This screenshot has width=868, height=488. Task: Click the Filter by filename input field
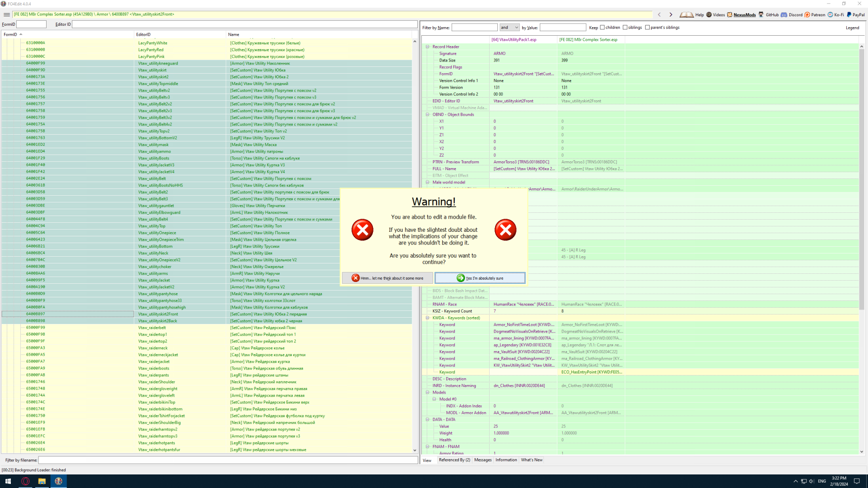pos(228,460)
